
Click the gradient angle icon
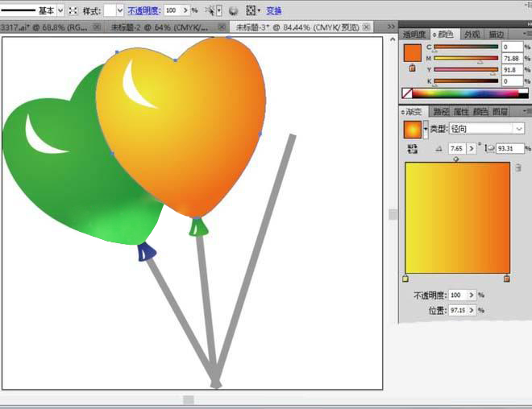(438, 149)
